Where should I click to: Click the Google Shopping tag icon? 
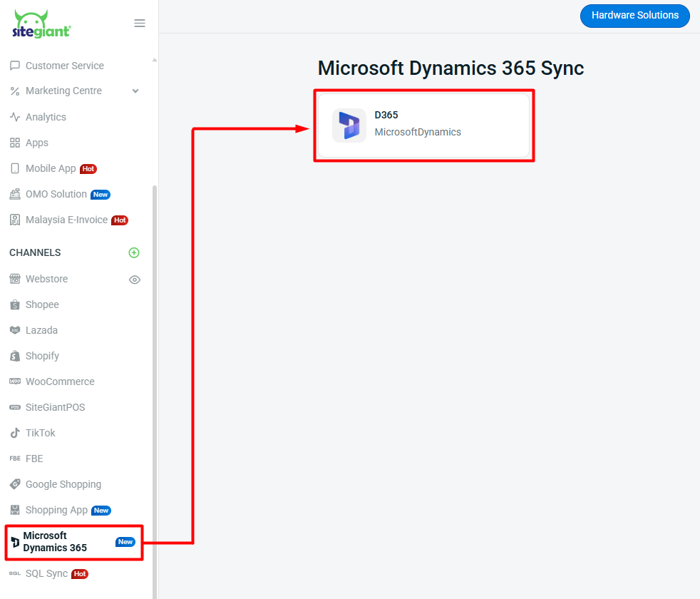pyautogui.click(x=15, y=484)
